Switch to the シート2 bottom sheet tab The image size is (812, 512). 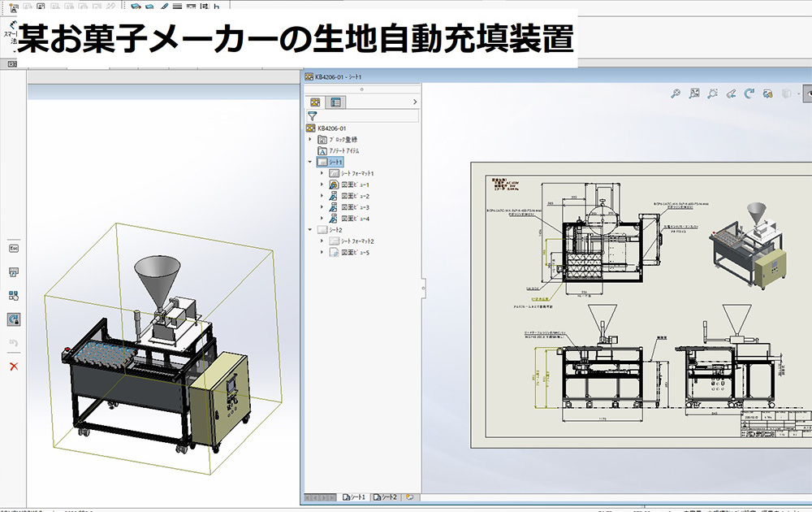click(386, 497)
